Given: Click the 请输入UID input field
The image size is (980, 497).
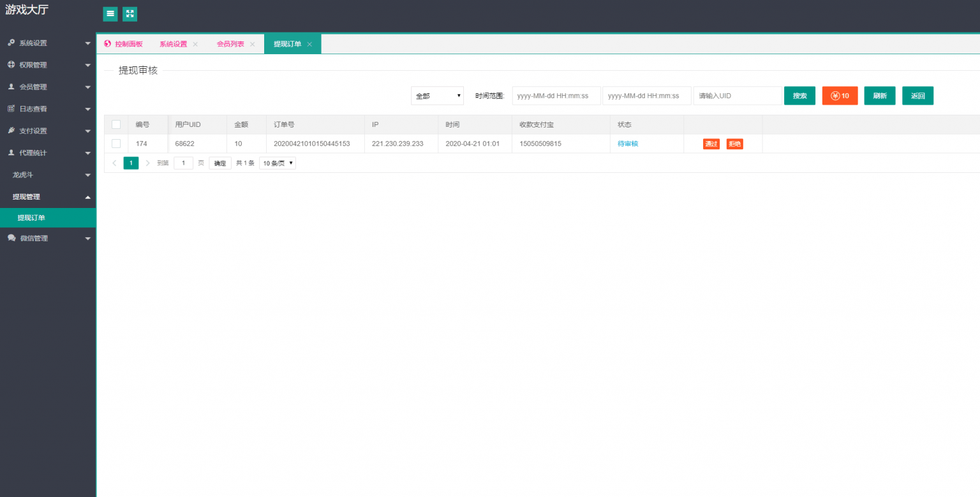Looking at the screenshot, I should point(737,96).
